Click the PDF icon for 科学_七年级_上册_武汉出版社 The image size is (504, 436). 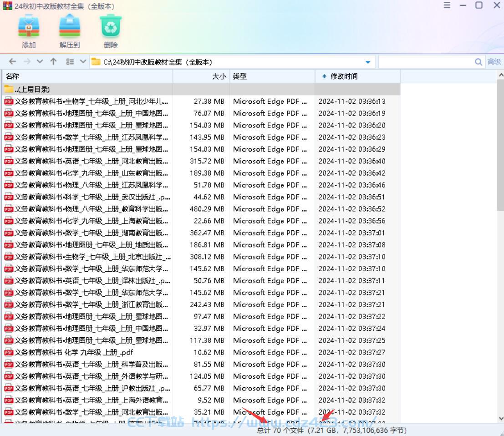tap(9, 197)
